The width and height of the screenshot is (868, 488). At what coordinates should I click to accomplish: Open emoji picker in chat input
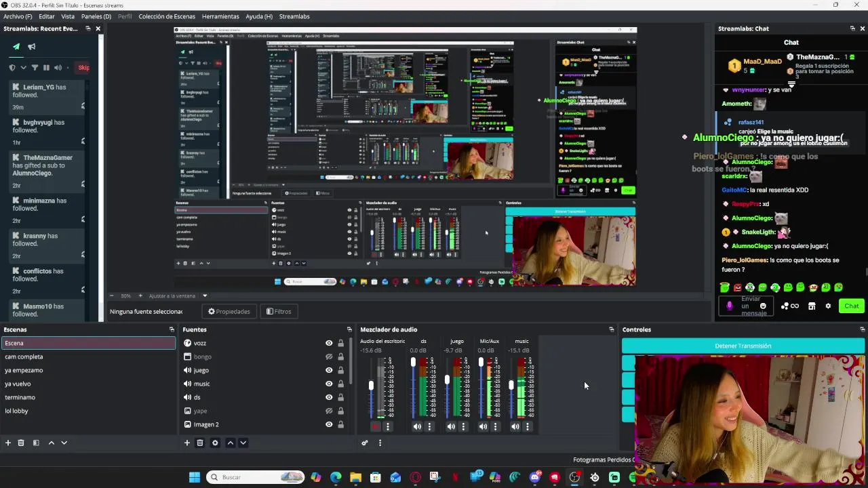click(763, 306)
